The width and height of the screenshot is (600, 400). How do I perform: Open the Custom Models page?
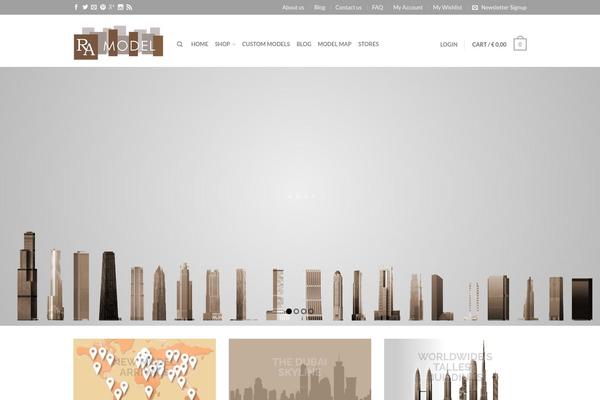(x=266, y=44)
